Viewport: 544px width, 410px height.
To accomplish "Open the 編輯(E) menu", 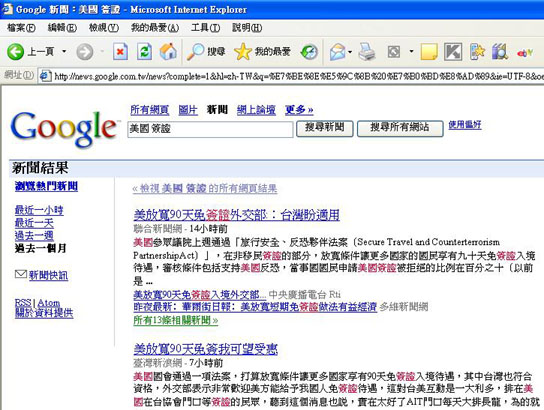I will point(62,28).
